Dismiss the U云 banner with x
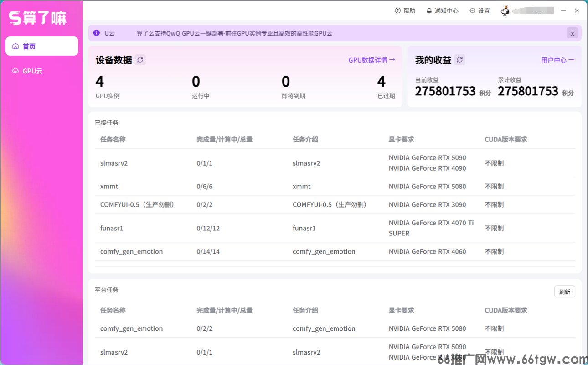Viewport: 588px width, 365px height. coord(573,33)
